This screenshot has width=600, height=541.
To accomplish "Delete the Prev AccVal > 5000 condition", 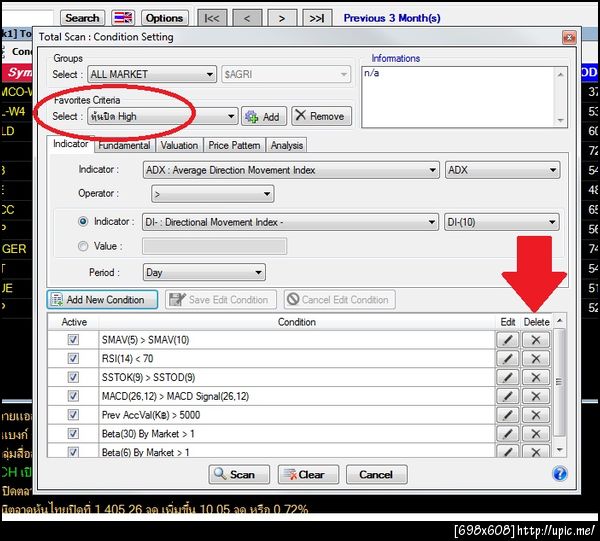I will pyautogui.click(x=536, y=415).
